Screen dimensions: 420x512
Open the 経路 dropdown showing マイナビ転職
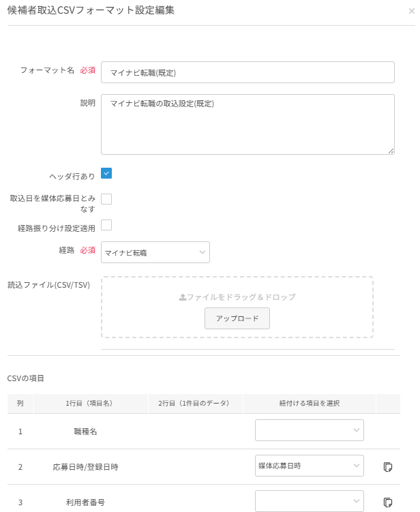point(155,253)
